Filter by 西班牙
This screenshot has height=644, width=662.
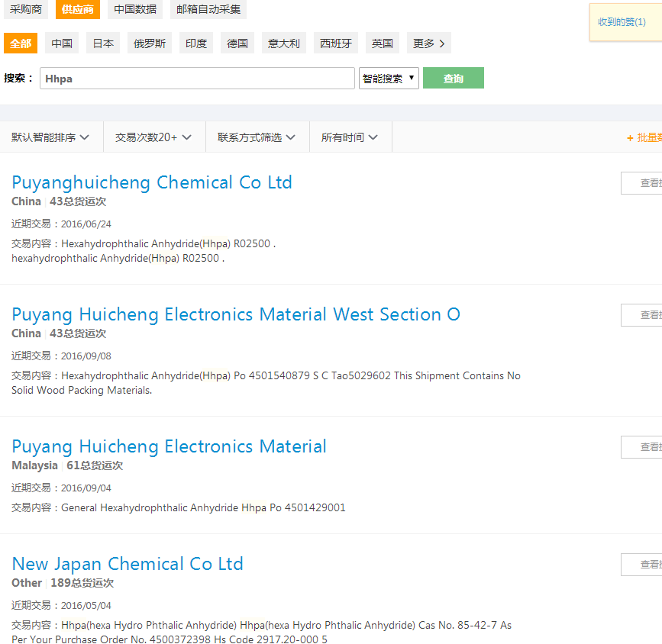coord(336,43)
